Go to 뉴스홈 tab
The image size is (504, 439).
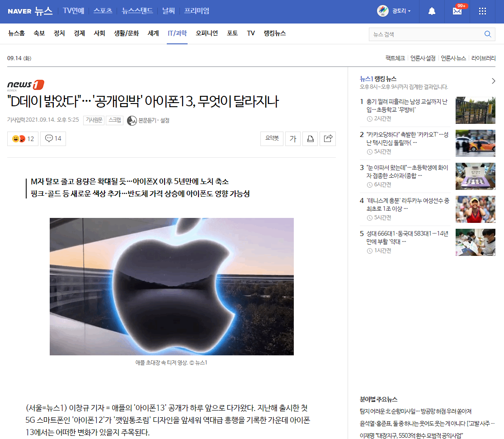[x=16, y=33]
